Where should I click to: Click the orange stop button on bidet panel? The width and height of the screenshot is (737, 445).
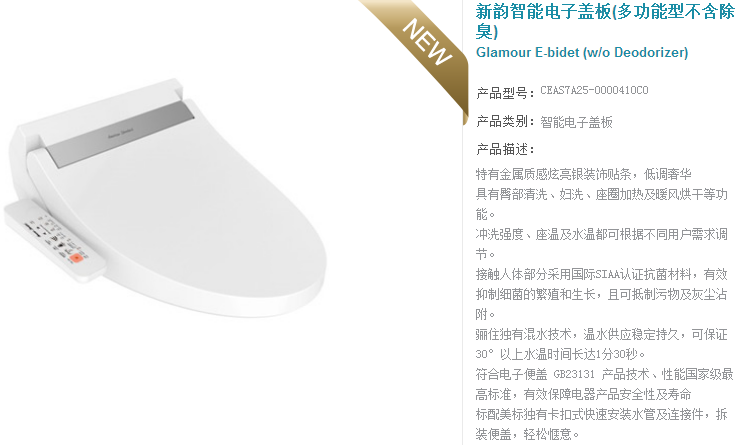point(76,258)
